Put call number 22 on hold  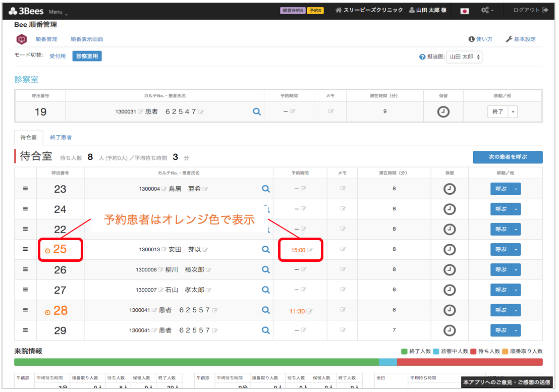[450, 229]
